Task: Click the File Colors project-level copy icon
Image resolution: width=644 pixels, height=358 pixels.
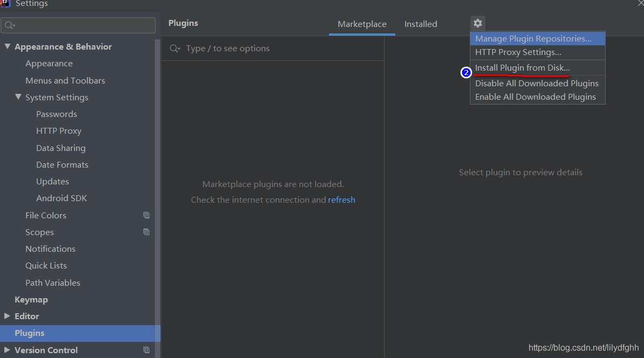Action: pos(146,215)
